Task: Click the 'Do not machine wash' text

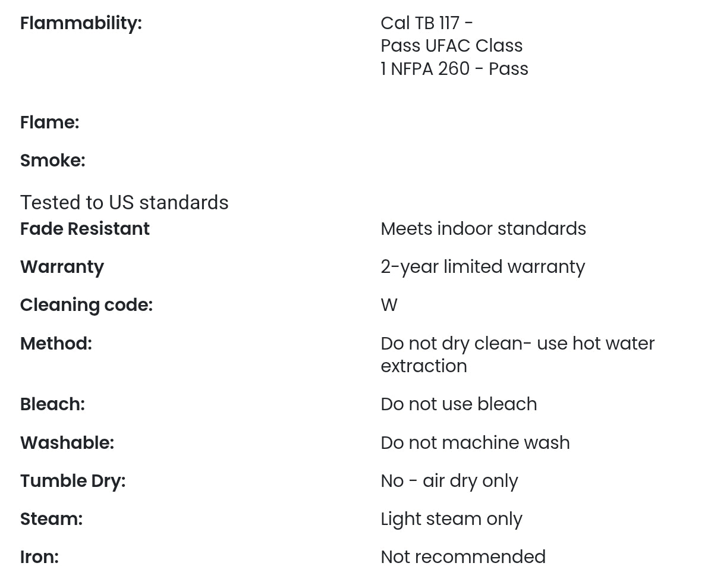Action: pos(474,443)
